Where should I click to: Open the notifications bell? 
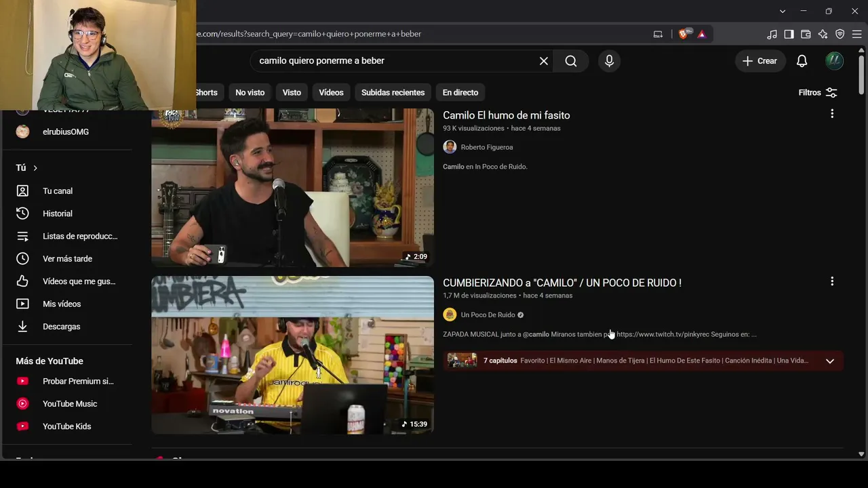(x=802, y=61)
